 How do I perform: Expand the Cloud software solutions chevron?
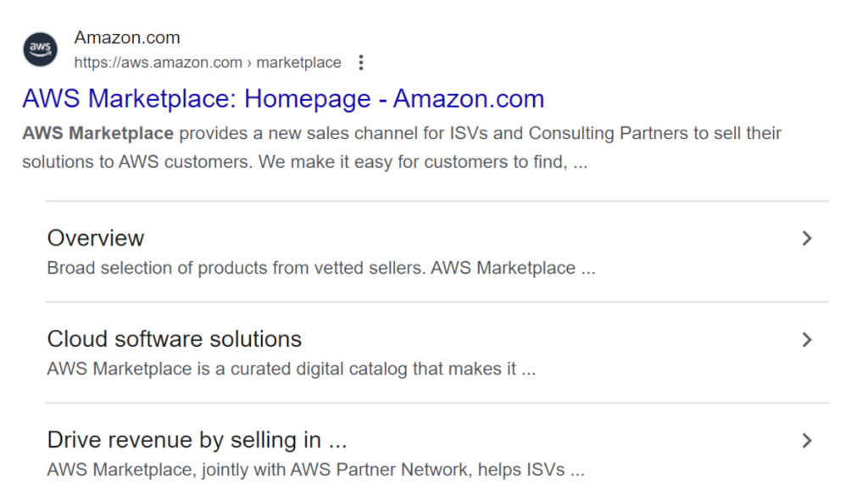[807, 339]
